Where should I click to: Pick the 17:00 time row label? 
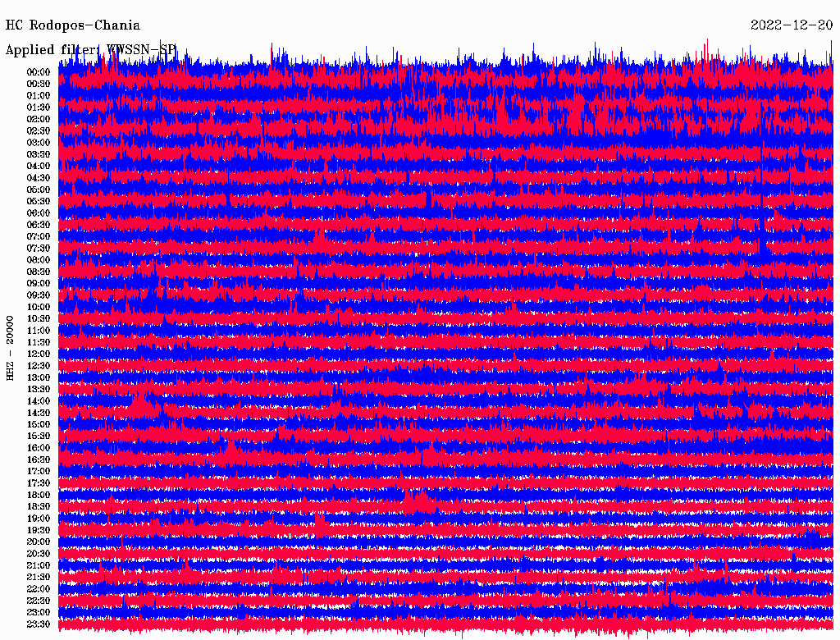(39, 472)
